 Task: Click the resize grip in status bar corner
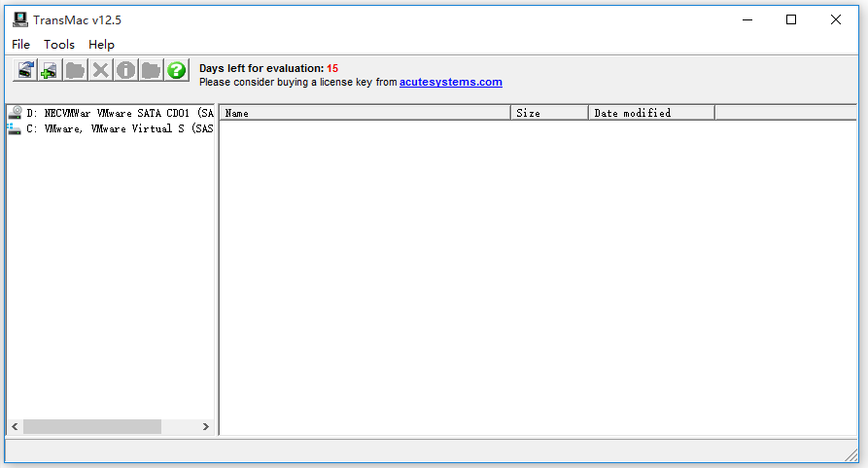851,454
